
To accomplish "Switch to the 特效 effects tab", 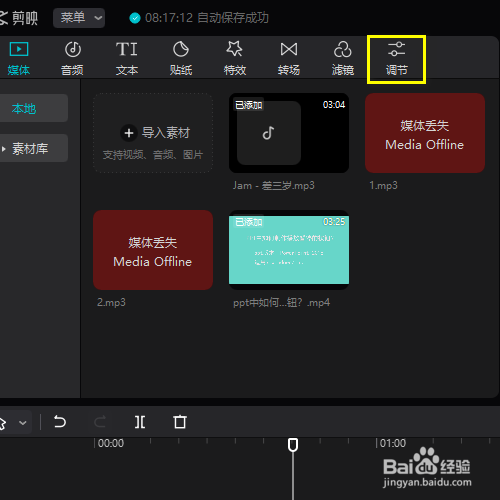I will coord(235,58).
